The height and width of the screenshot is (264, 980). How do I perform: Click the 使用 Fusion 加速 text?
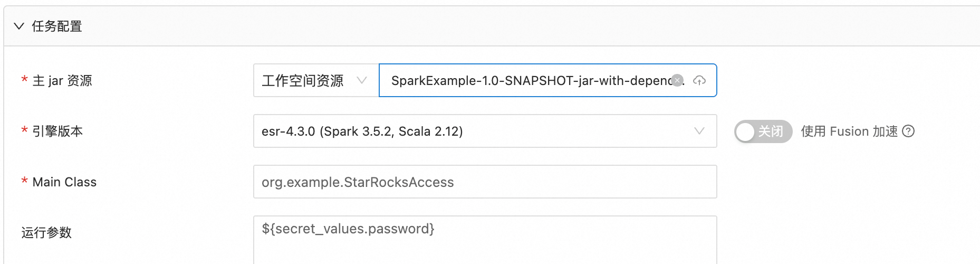pyautogui.click(x=849, y=131)
